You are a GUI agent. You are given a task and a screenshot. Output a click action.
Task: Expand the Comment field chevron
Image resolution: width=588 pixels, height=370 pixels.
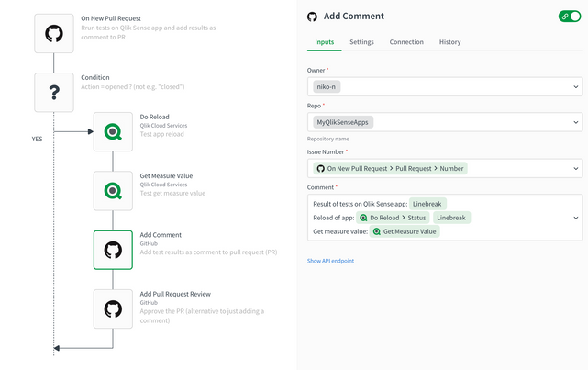(575, 218)
